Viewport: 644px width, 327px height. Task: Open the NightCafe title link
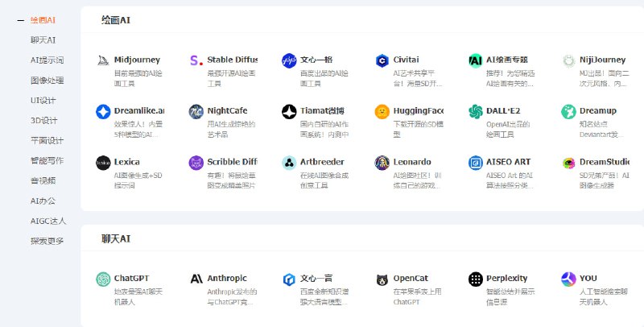[x=227, y=111]
